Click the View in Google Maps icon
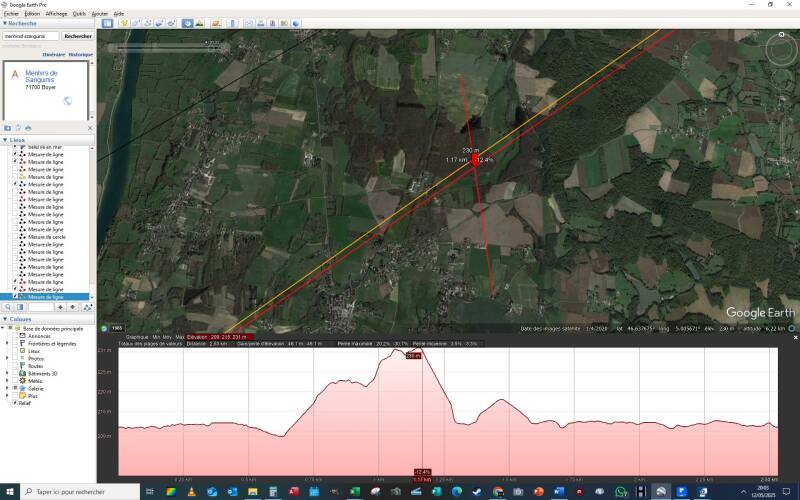This screenshot has width=800, height=500. pyautogui.click(x=284, y=23)
